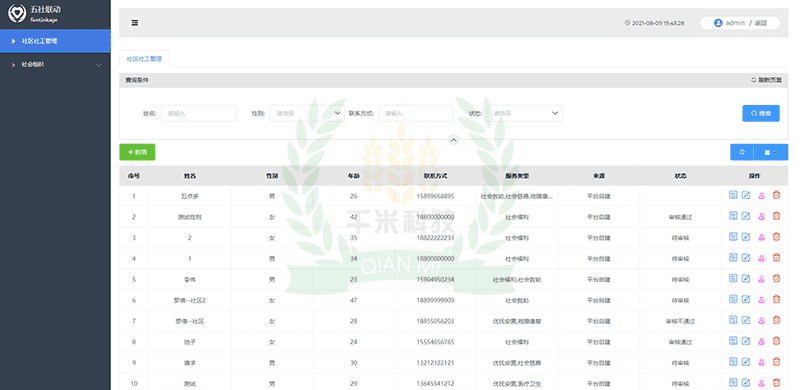Open details icon for phone 13645541212 row

point(733,382)
